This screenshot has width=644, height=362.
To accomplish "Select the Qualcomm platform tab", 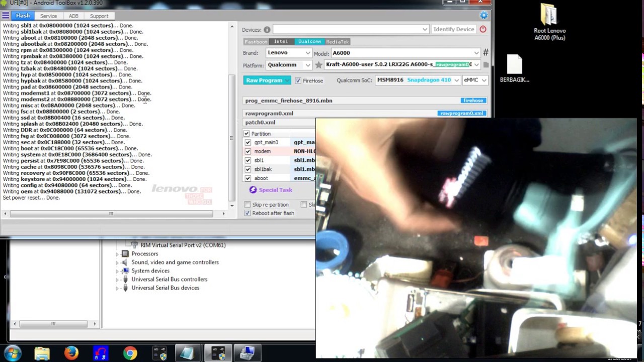I will 309,42.
